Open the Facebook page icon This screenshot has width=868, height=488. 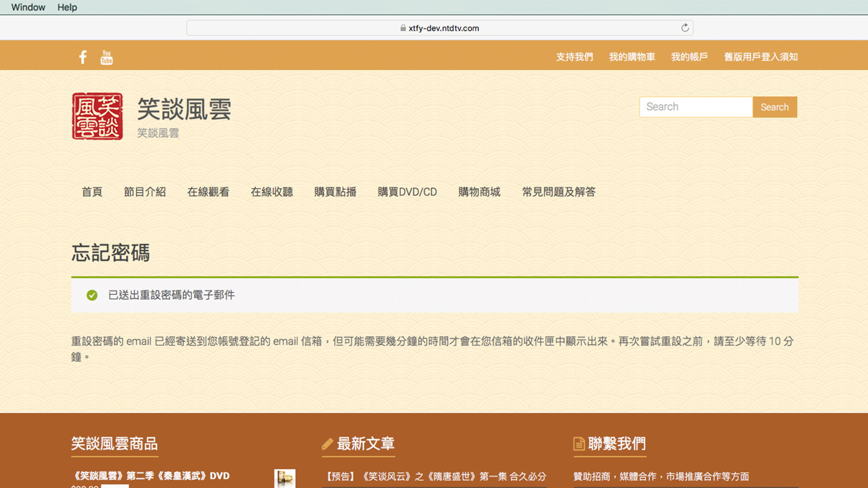click(83, 57)
